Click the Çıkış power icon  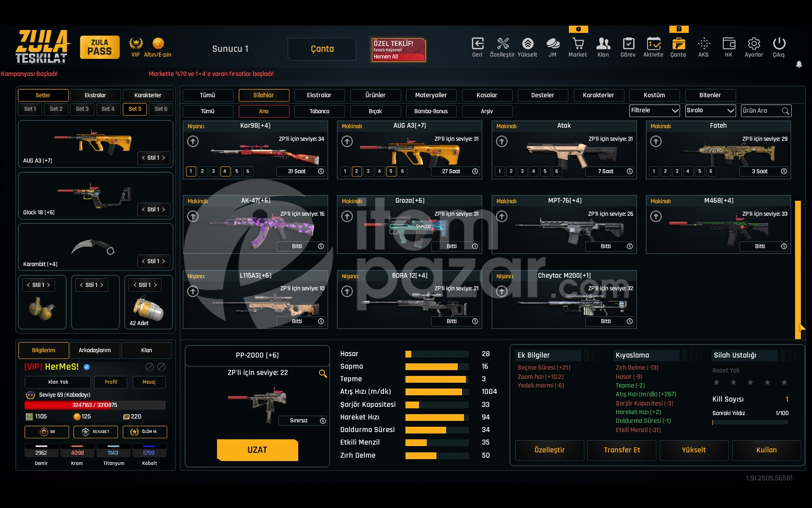click(779, 44)
